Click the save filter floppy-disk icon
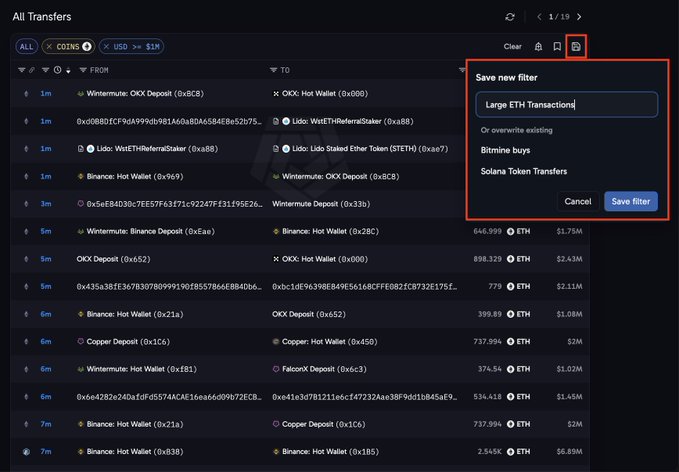Viewport: 679px width, 472px height. [576, 46]
